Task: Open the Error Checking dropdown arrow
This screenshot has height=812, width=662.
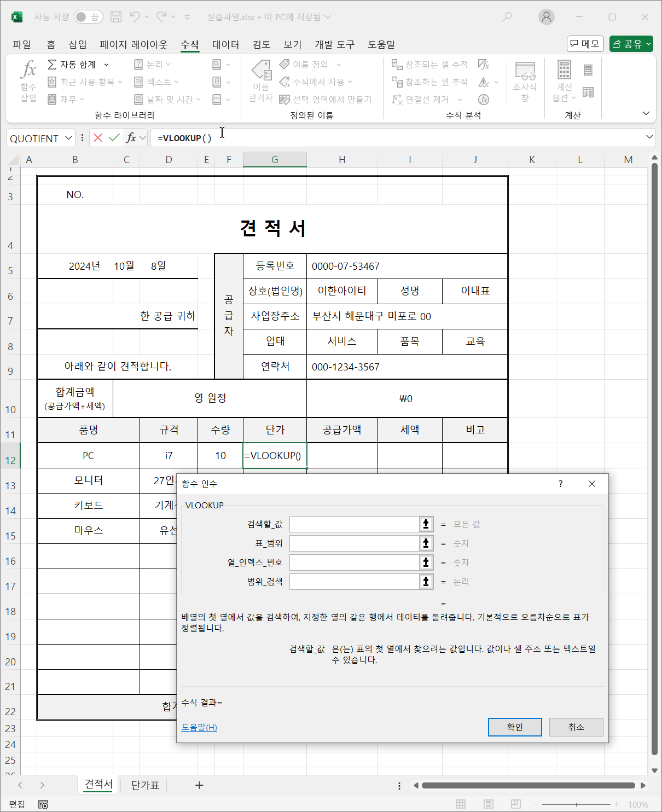Action: (x=497, y=82)
